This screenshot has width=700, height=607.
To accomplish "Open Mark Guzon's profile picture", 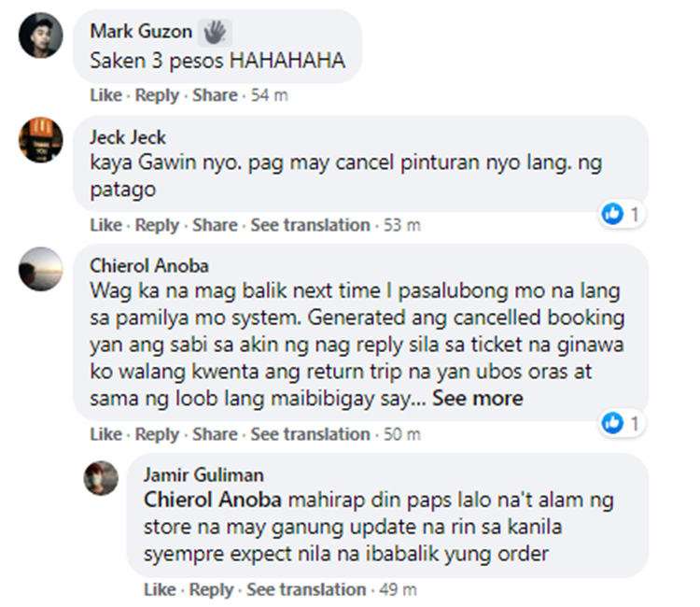I will point(41,35).
